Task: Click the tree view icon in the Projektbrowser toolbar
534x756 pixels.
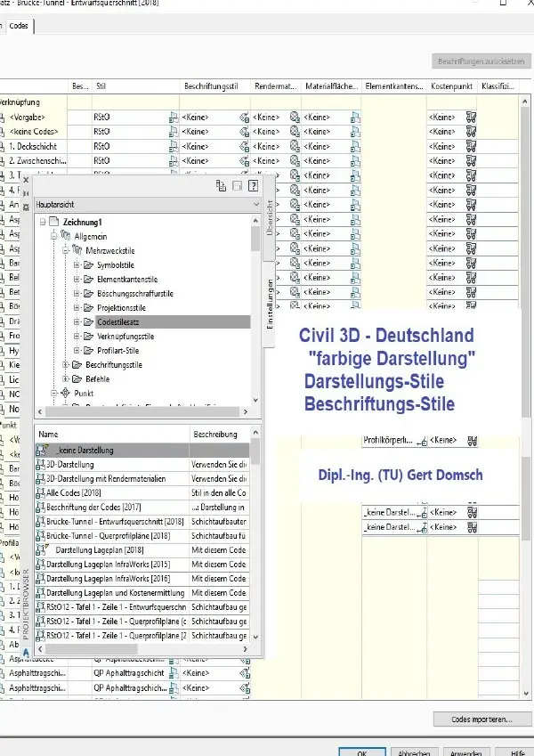Action: point(221,186)
